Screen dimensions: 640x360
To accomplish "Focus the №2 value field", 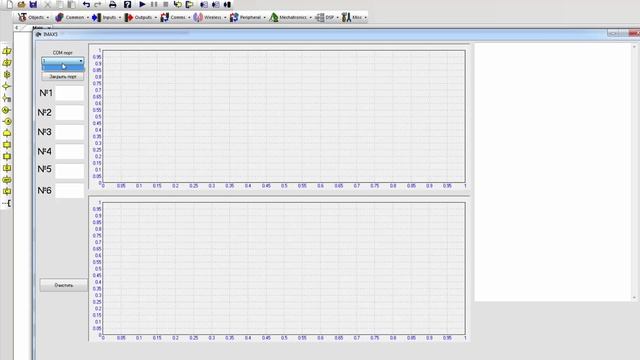I will 69,113.
